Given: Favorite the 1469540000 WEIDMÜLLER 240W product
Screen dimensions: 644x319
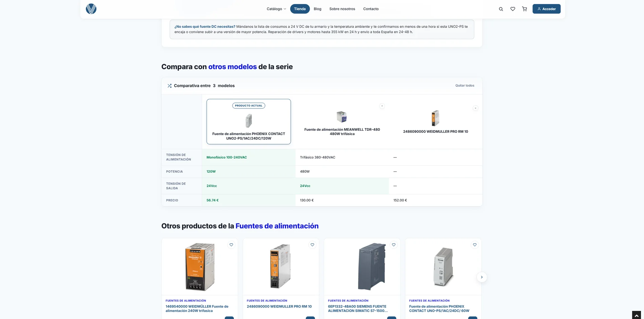Looking at the screenshot, I should tap(231, 245).
